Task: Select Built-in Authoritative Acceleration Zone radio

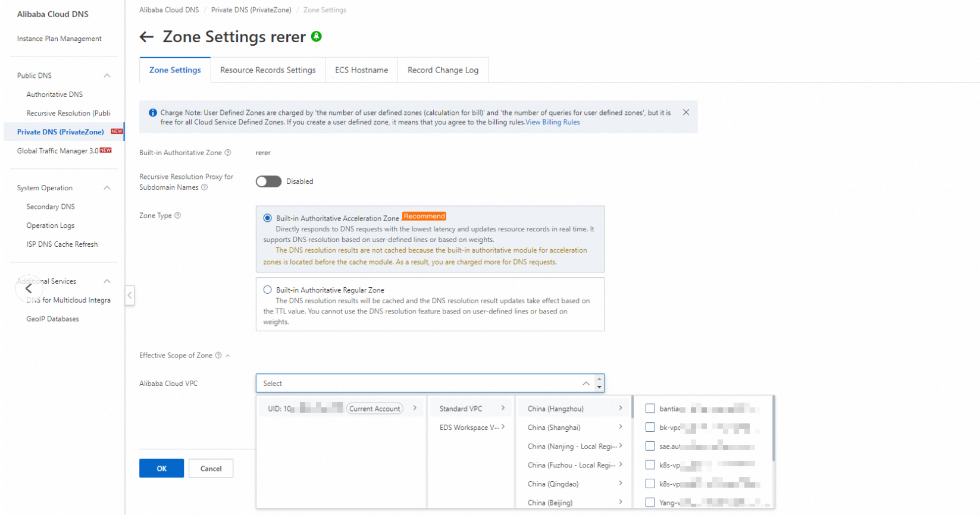Action: [x=268, y=218]
